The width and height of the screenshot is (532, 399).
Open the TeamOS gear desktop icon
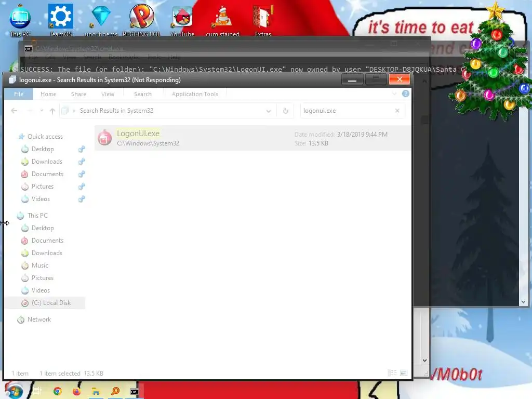[60, 20]
